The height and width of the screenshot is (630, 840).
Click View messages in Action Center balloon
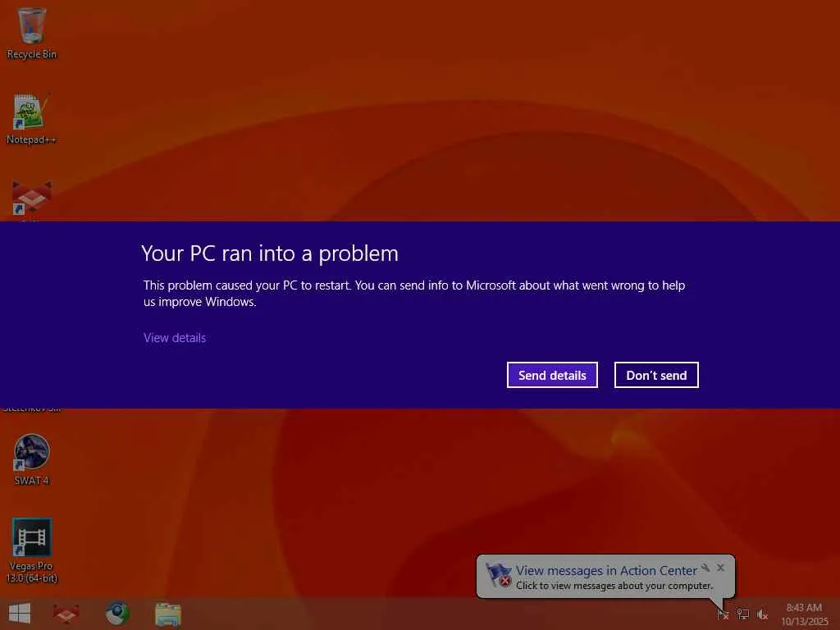[606, 571]
